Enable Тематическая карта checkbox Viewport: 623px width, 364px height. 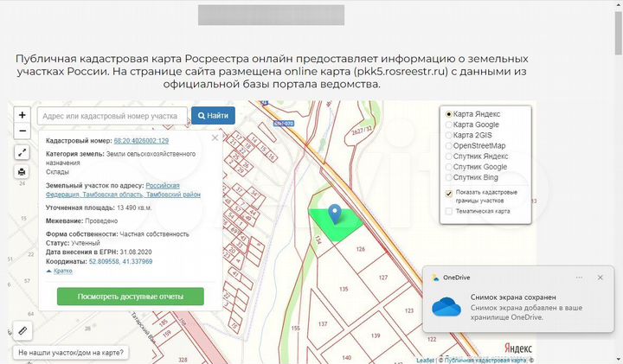(x=448, y=211)
